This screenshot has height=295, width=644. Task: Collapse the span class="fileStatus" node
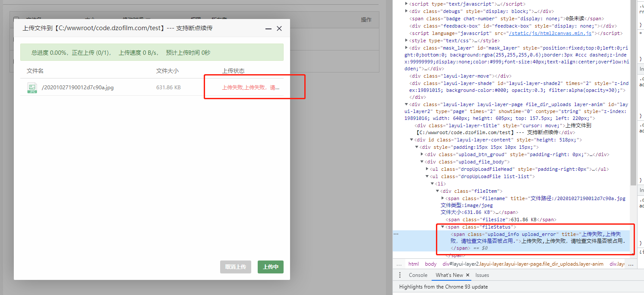[x=442, y=227]
